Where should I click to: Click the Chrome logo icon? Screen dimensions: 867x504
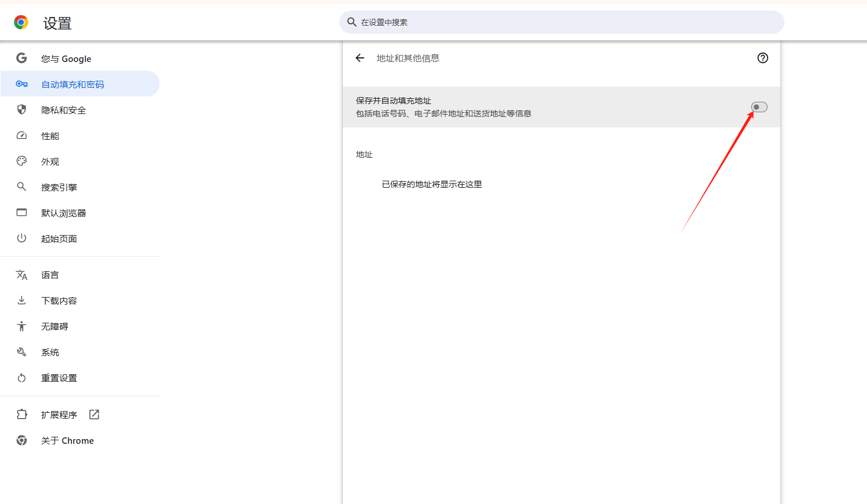(21, 23)
